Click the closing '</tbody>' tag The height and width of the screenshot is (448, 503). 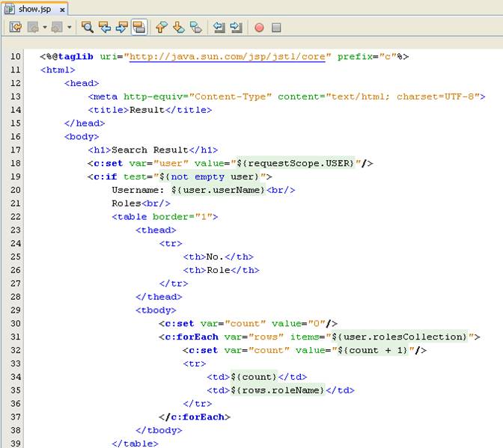(x=159, y=430)
